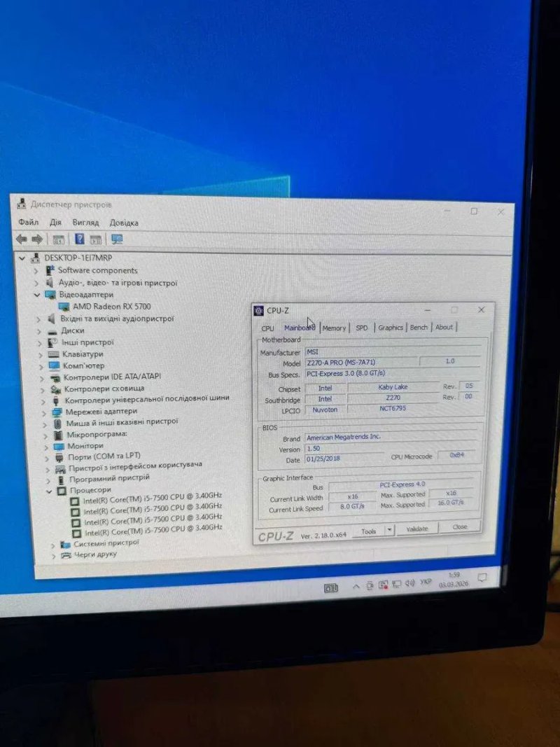Click the network icon in system tray
The image size is (560, 747).
click(397, 584)
